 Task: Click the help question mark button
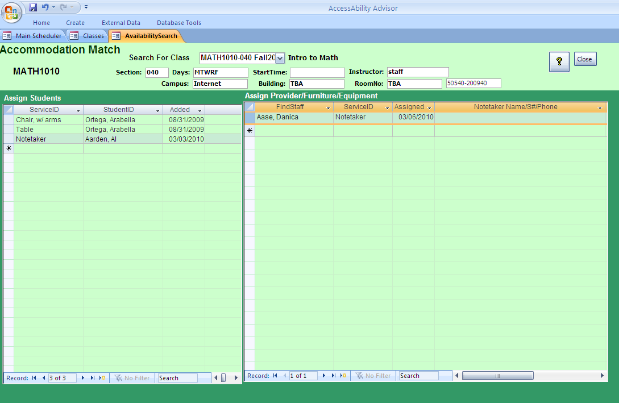(x=560, y=61)
